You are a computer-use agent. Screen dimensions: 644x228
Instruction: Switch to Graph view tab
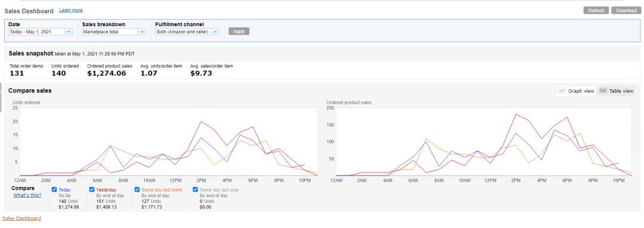576,91
